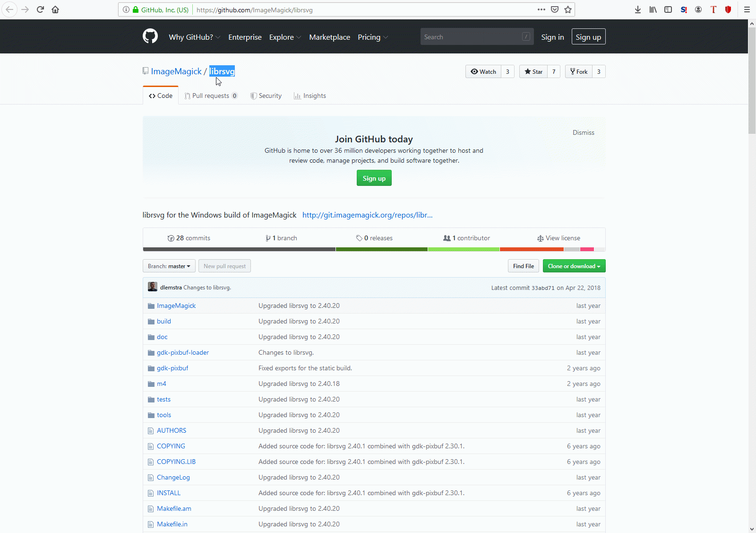Click the Firefox account avatar icon
The height and width of the screenshot is (533, 756).
pyautogui.click(x=698, y=9)
